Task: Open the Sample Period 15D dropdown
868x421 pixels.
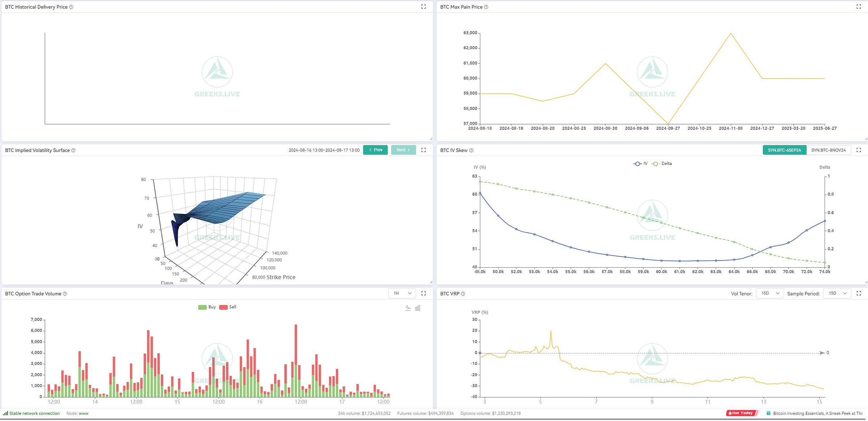Action: (x=837, y=293)
